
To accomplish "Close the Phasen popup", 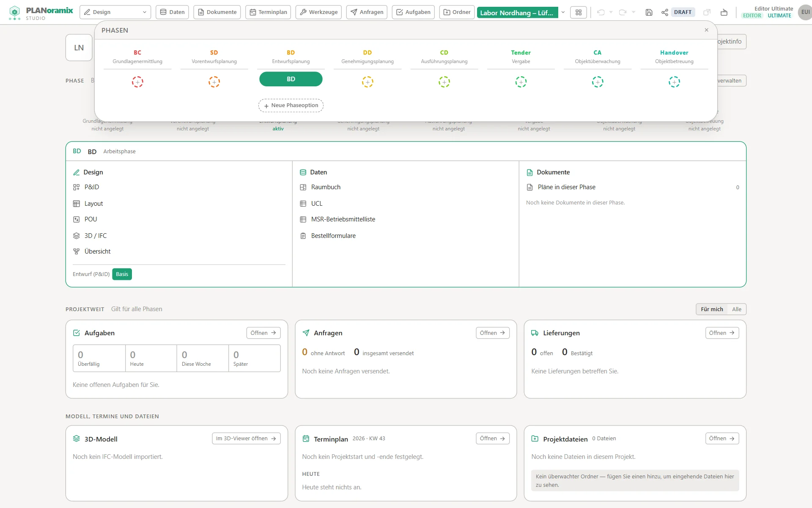I will [706, 30].
